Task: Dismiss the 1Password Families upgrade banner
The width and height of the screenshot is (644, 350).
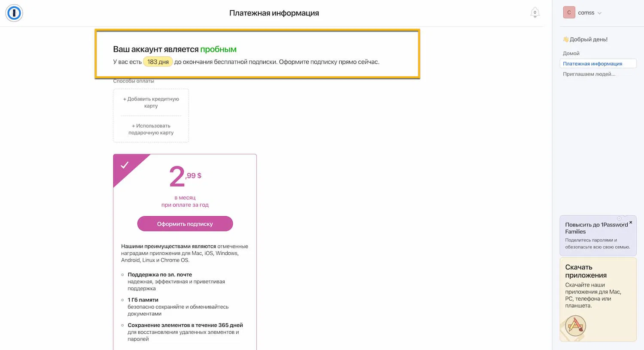Action: coord(631,222)
